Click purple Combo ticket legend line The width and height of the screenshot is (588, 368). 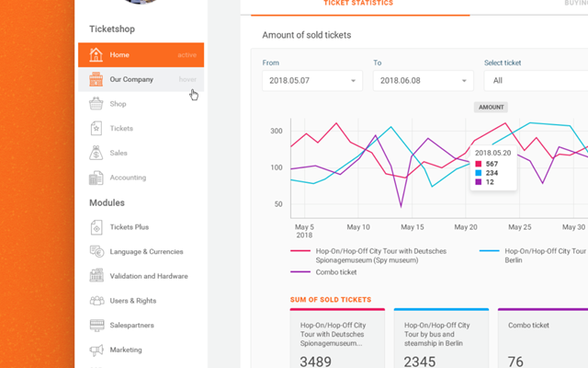coord(300,272)
